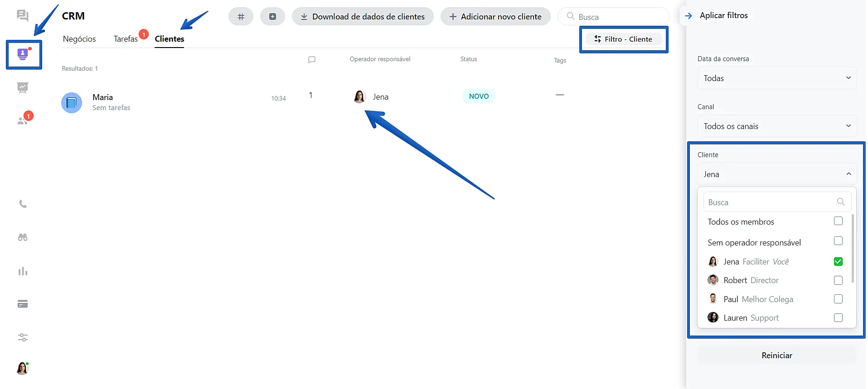The height and width of the screenshot is (389, 868).
Task: Click Adicionar novo cliente button
Action: (495, 17)
